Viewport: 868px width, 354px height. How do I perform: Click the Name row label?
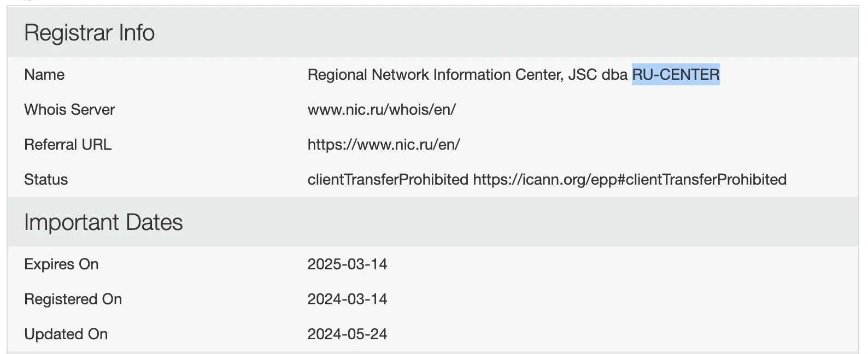(44, 75)
